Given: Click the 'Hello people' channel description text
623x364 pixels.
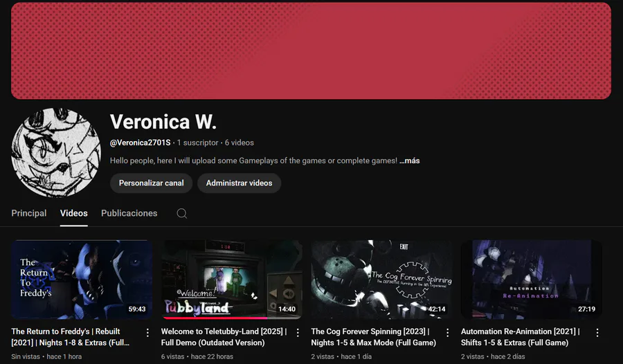Looking at the screenshot, I should tap(253, 161).
